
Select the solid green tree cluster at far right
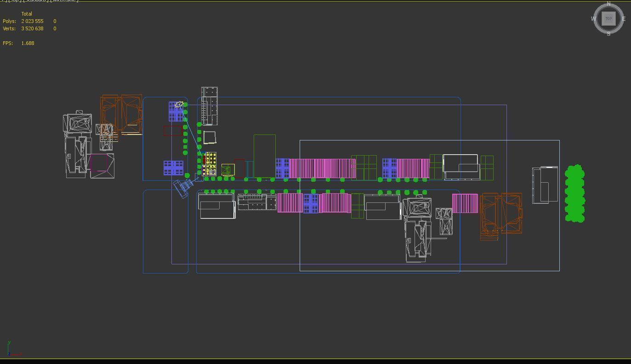[x=575, y=194]
